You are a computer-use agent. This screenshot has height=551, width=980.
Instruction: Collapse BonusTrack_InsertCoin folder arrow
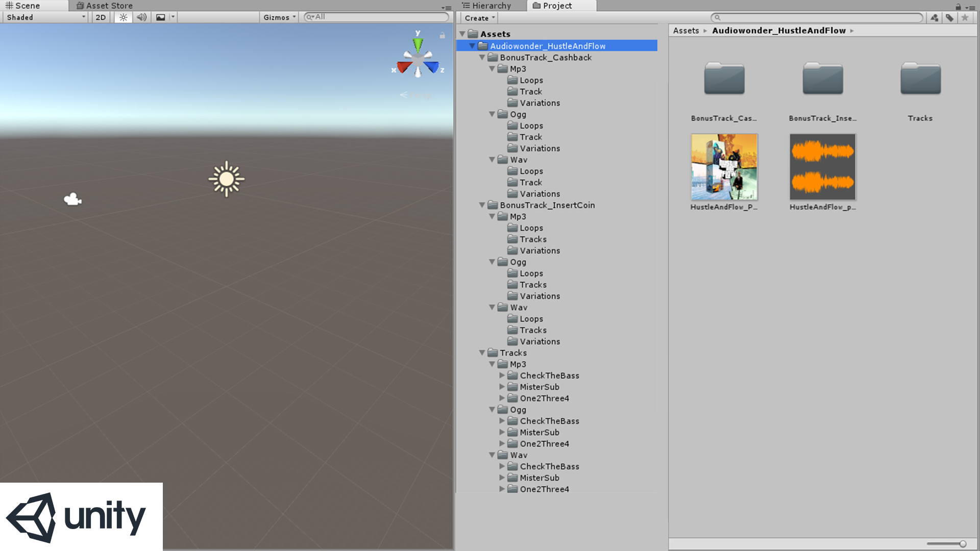point(482,205)
